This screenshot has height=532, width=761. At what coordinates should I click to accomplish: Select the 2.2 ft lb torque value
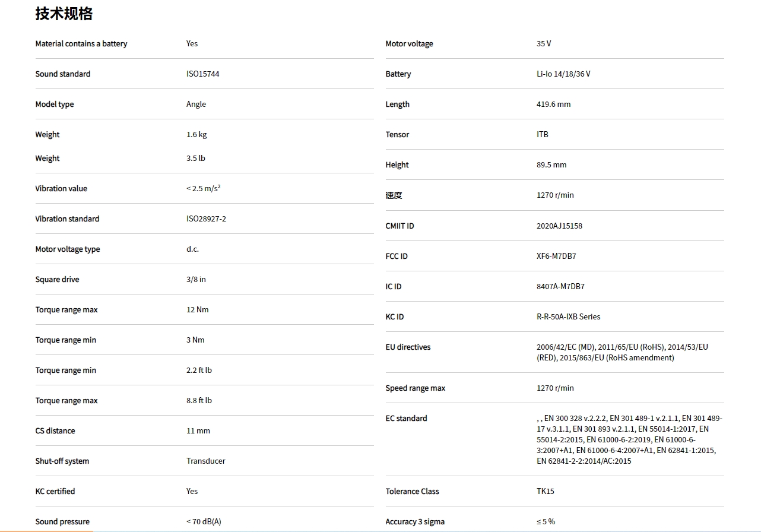point(199,370)
